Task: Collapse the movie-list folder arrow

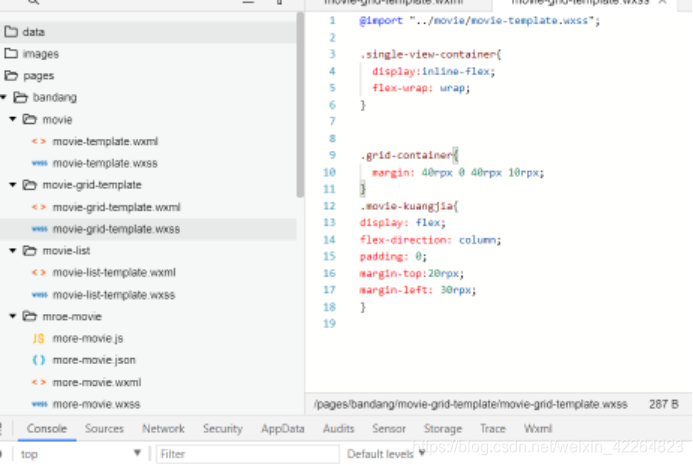Action: (13, 250)
